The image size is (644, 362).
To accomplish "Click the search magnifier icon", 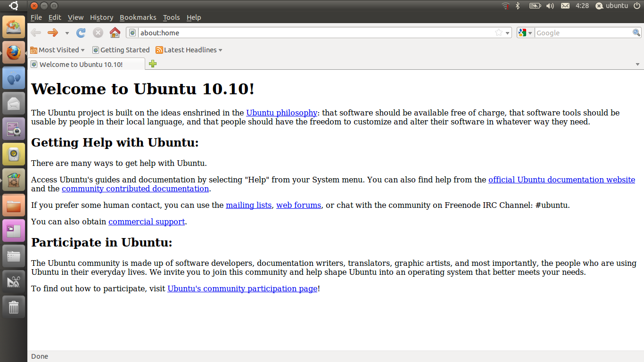I will click(636, 33).
